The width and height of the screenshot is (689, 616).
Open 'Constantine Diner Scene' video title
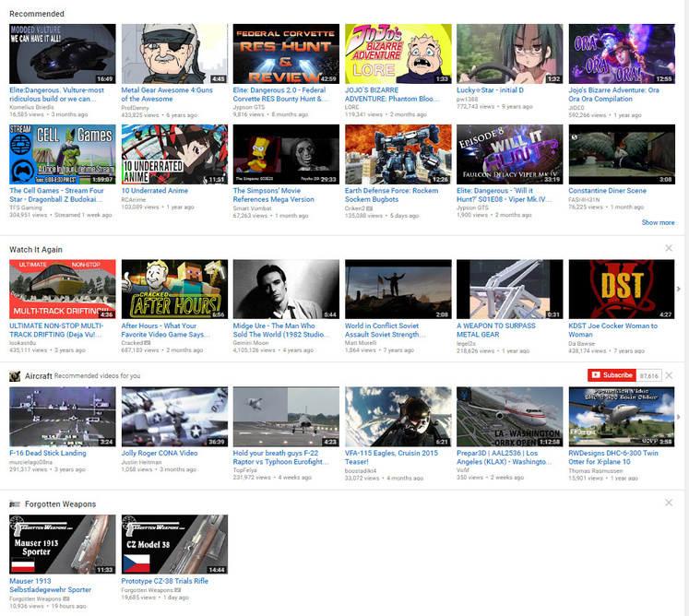coord(607,191)
